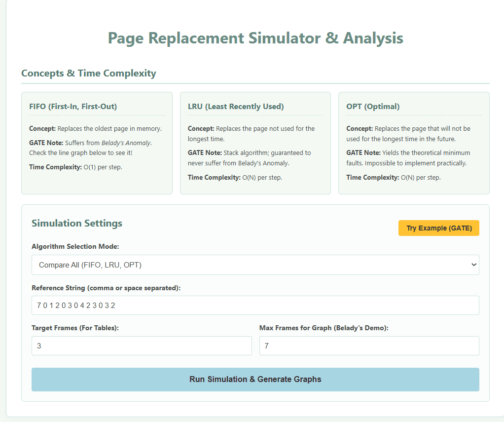The height and width of the screenshot is (422, 504).
Task: Click 'Replaces the oldest page in memory.' text
Action: (109, 129)
